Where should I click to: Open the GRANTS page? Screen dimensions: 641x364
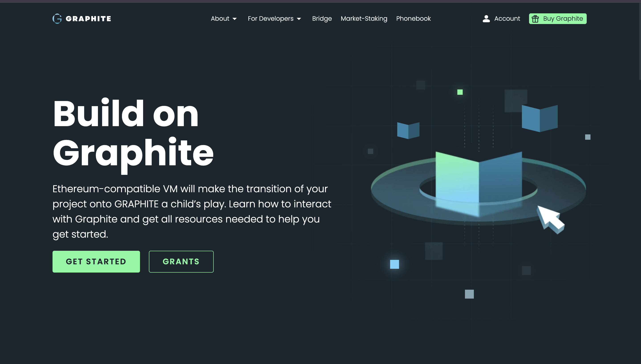(x=181, y=261)
